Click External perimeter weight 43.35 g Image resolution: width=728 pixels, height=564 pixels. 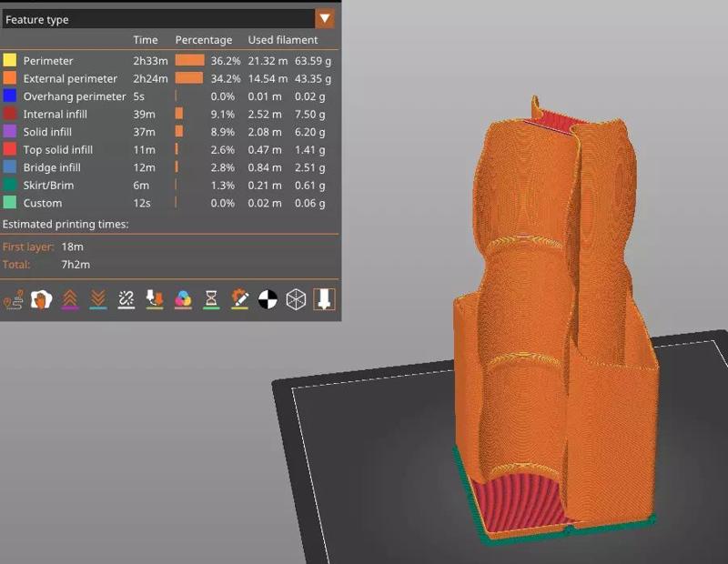[x=313, y=78]
